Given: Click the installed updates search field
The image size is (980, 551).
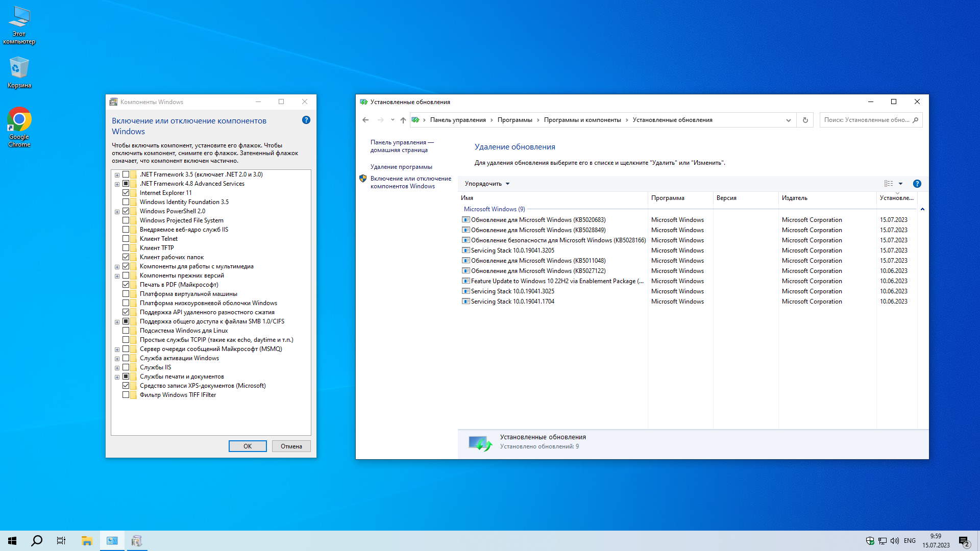Looking at the screenshot, I should pyautogui.click(x=866, y=120).
